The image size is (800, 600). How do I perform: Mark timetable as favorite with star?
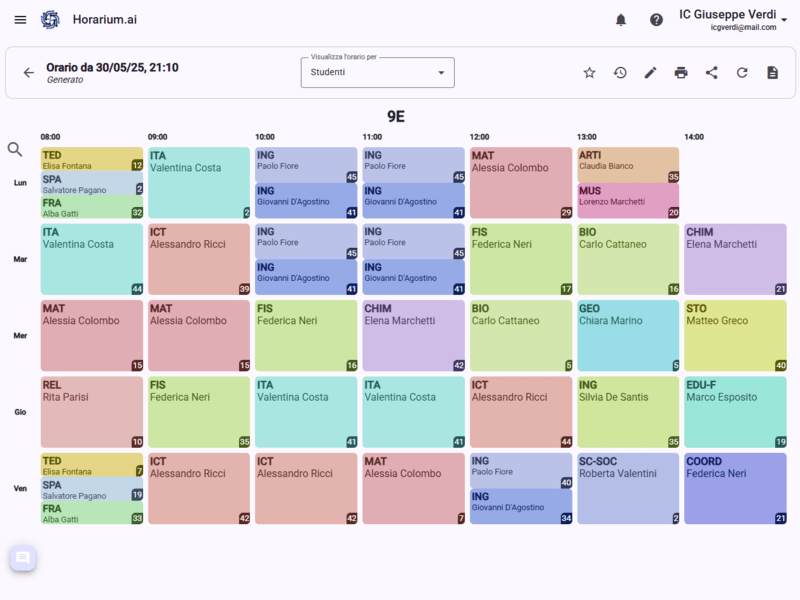pyautogui.click(x=589, y=73)
